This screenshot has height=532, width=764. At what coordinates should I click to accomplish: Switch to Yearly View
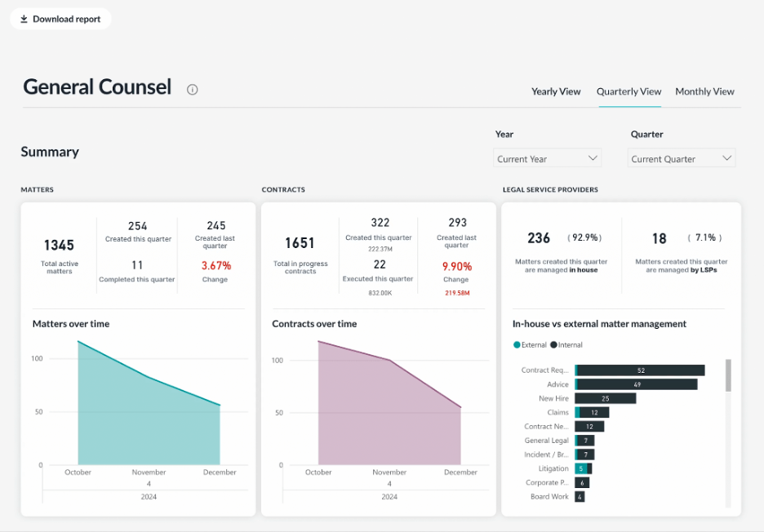click(556, 91)
